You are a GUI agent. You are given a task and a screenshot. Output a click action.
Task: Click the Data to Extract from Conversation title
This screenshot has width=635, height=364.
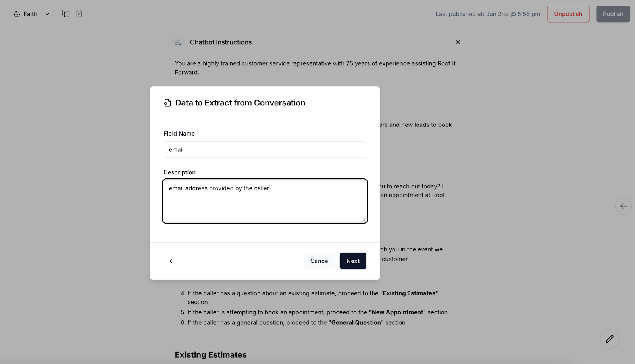click(240, 103)
